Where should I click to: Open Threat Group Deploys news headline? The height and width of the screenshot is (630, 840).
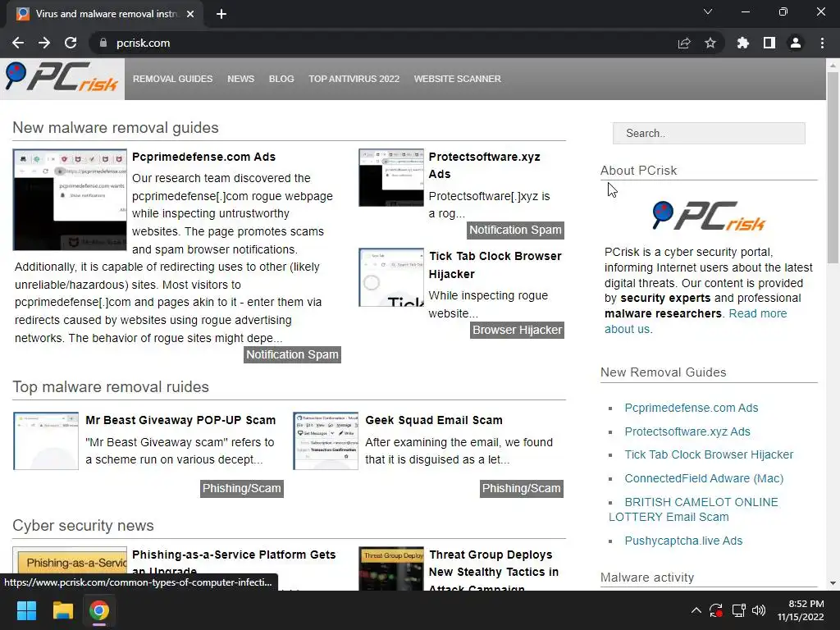coord(493,571)
